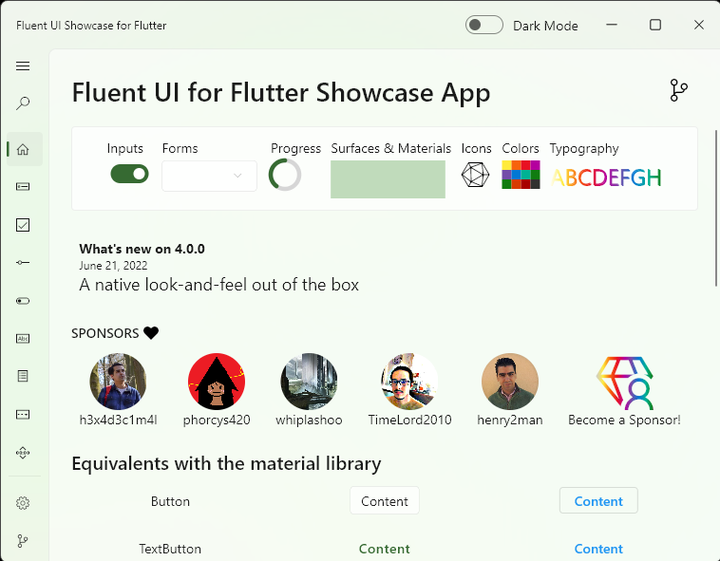Open the slider page icon in sidebar

(22, 263)
